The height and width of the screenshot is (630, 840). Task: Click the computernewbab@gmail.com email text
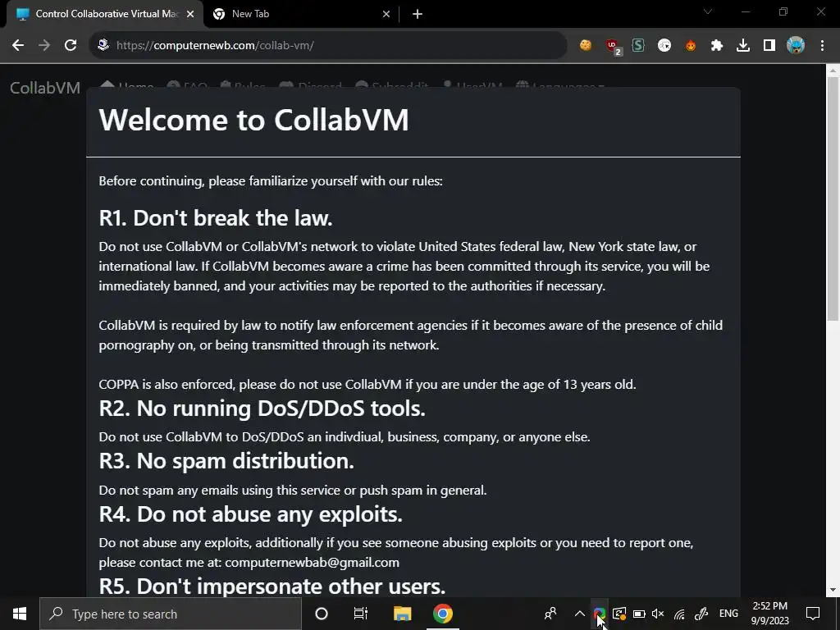313,563
